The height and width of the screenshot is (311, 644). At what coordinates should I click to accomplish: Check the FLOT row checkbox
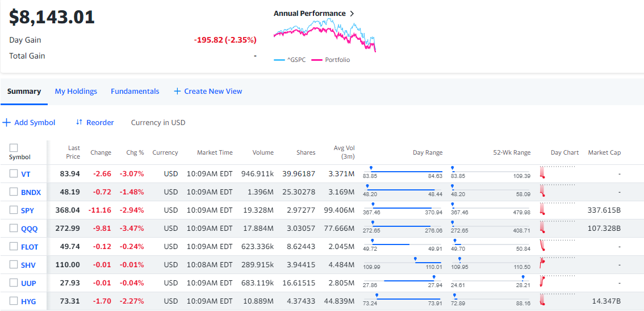click(14, 246)
